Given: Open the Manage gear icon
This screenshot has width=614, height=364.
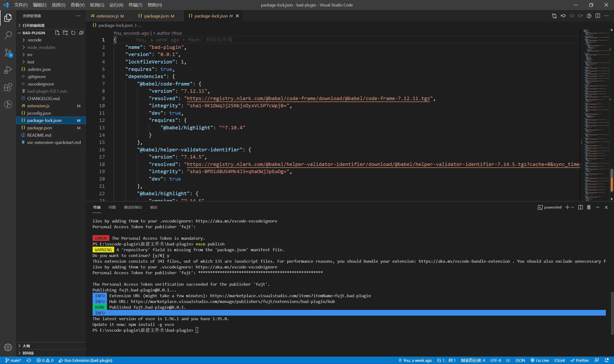Looking at the screenshot, I should pyautogui.click(x=8, y=347).
